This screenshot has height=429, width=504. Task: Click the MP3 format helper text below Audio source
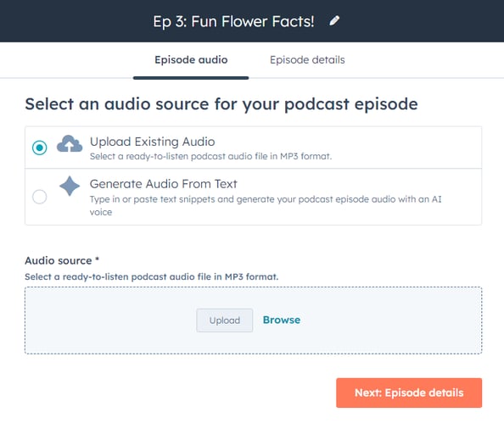pyautogui.click(x=151, y=276)
